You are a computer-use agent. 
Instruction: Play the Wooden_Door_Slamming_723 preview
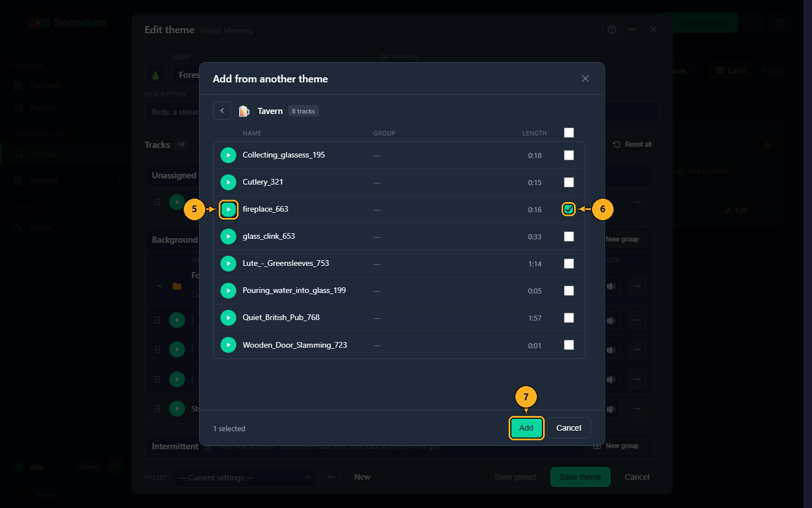tap(228, 345)
